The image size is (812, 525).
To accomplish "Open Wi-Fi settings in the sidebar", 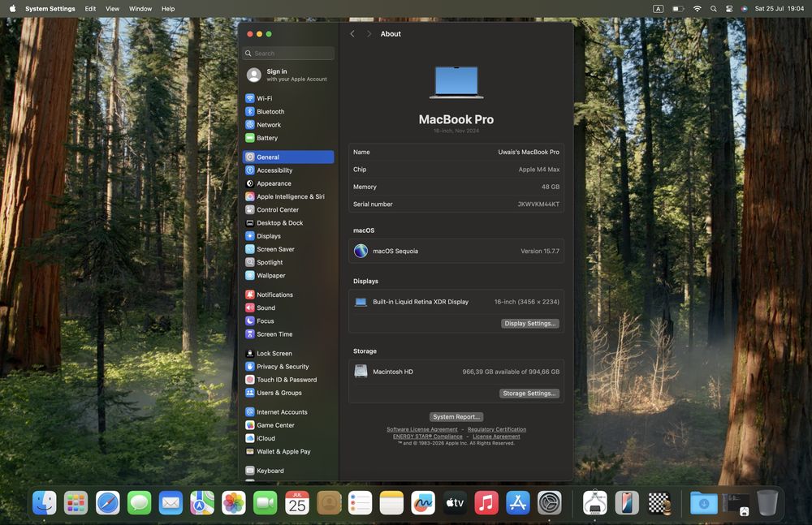I will click(x=288, y=98).
